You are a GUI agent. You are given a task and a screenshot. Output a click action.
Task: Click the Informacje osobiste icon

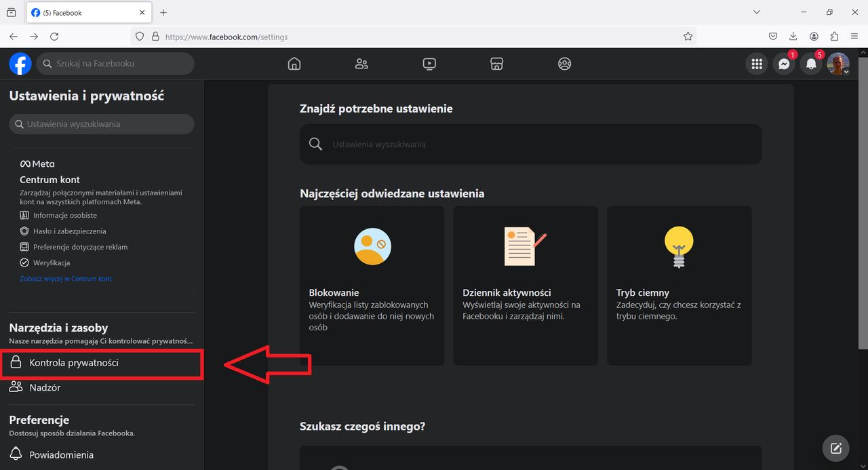click(x=24, y=215)
